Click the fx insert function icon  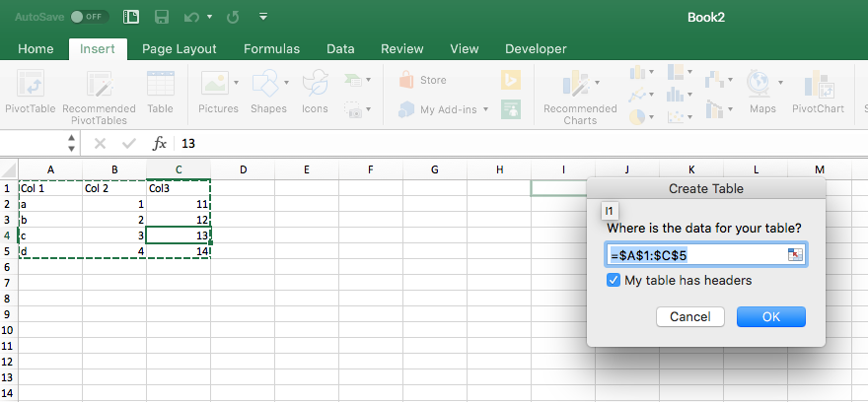pos(160,144)
